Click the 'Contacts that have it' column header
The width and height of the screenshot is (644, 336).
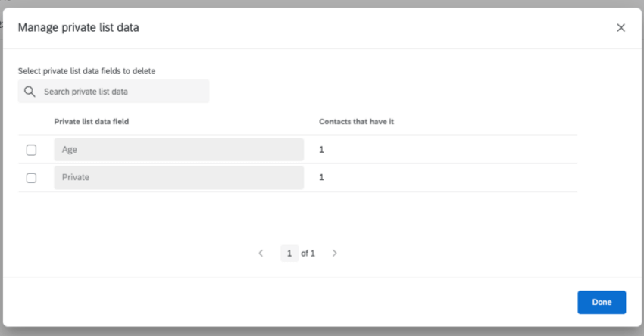(x=355, y=121)
